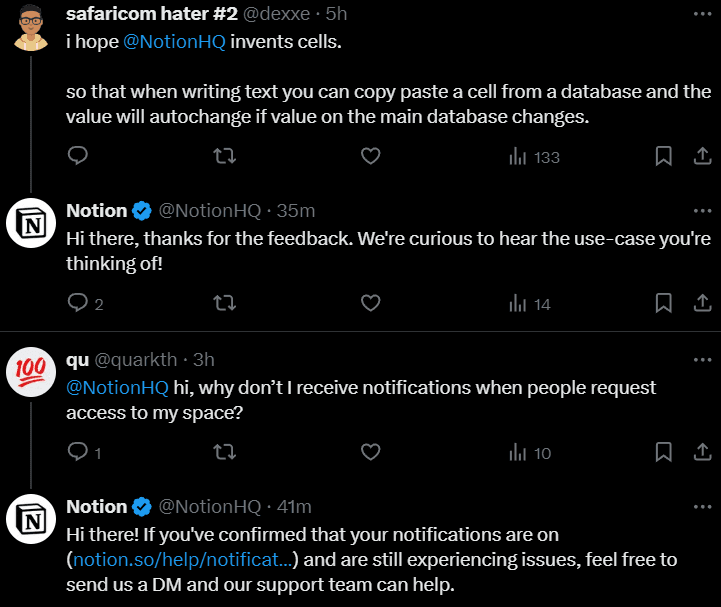721x607 pixels.
Task: View analytics showing 133 views
Action: [534, 157]
